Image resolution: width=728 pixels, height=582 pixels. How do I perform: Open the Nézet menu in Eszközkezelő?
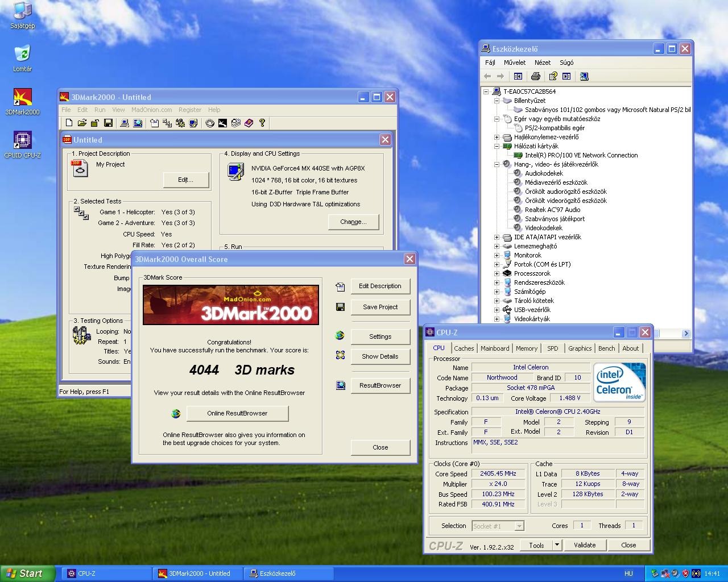point(543,63)
